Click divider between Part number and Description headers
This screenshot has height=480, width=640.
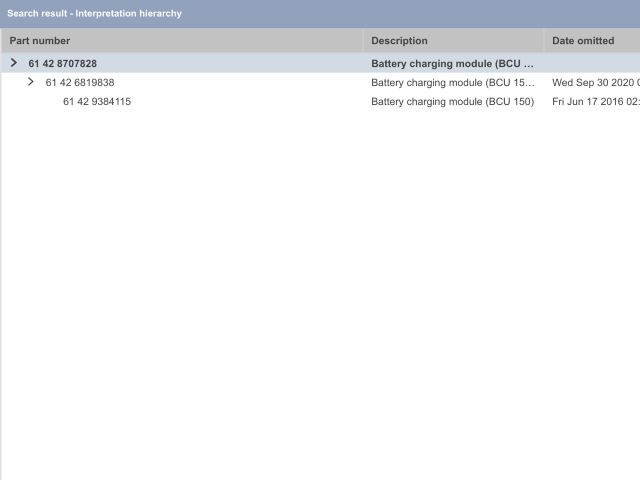pyautogui.click(x=363, y=41)
